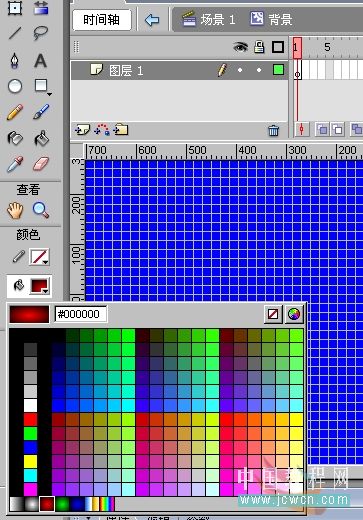Click the pencil icon on 图层 1

click(222, 70)
